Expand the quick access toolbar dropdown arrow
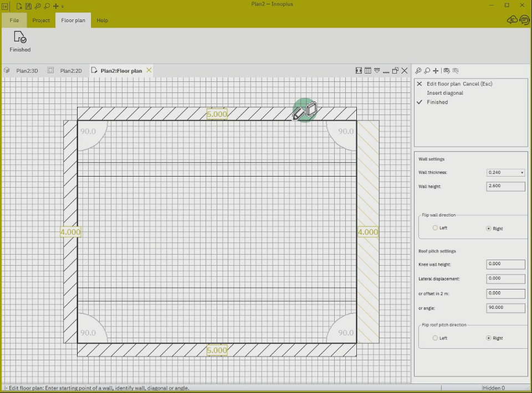The image size is (532, 393). [63, 6]
